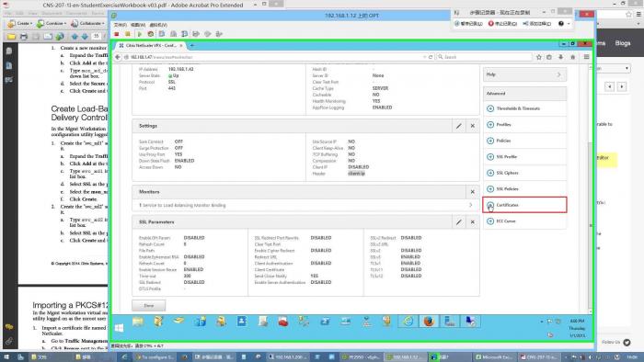Open the Blogs link in background browser
Viewport: 644px width, 362px height.
click(623, 43)
